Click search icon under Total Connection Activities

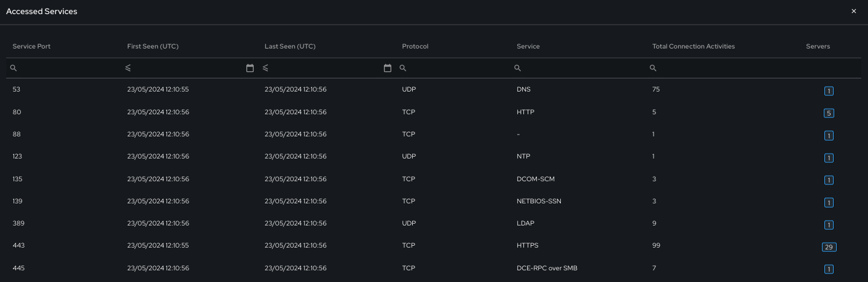[653, 68]
